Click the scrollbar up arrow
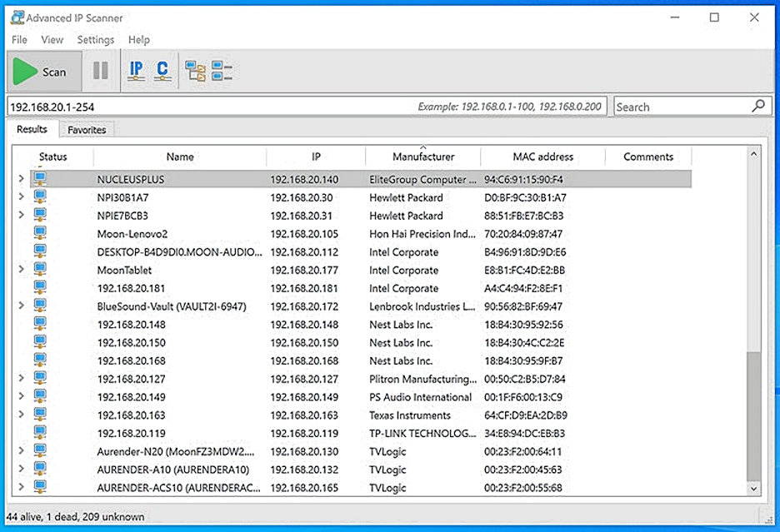The image size is (780, 532). 753,154
